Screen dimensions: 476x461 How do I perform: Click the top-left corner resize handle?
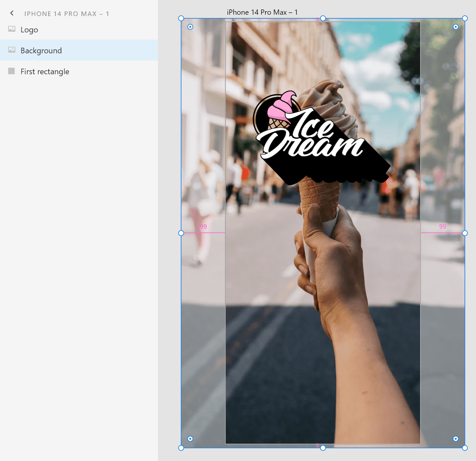pos(181,18)
